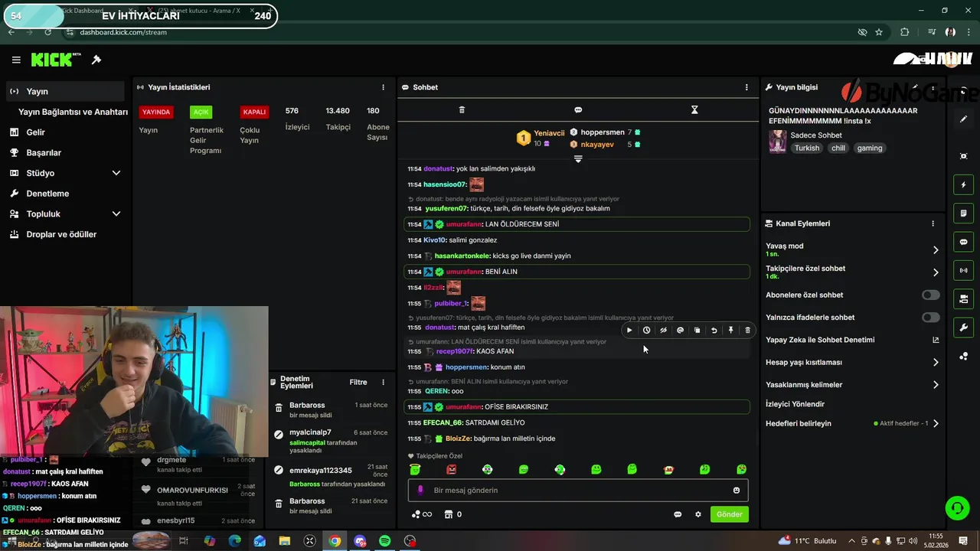
Task: Click the pin icon next to the Kick logo
Action: (96, 60)
